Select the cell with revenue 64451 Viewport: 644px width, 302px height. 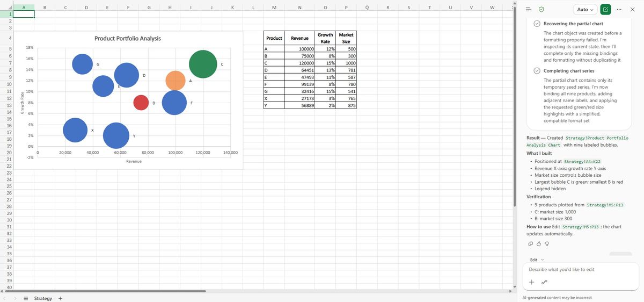[300, 70]
